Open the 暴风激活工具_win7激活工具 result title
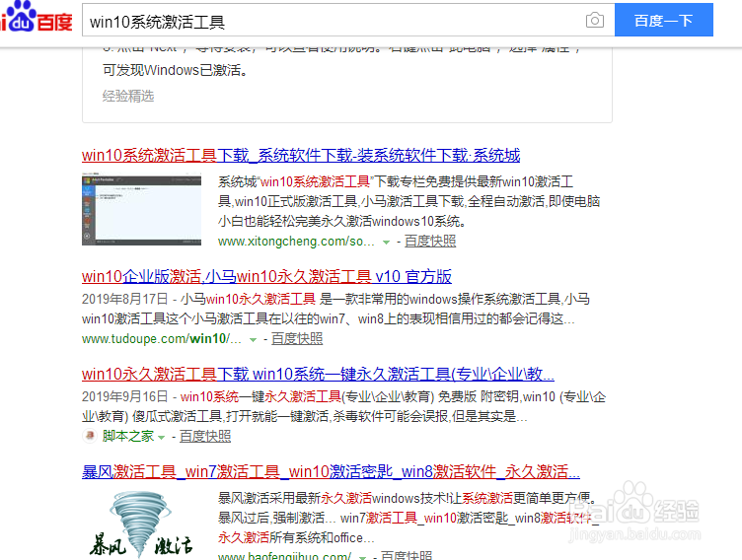The width and height of the screenshot is (742, 560). point(331,471)
